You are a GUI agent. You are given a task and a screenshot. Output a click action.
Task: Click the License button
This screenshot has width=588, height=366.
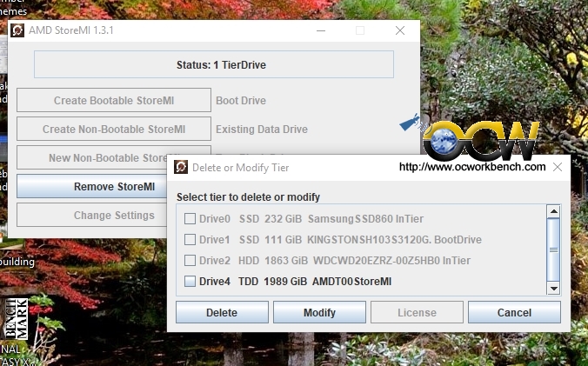click(x=417, y=312)
